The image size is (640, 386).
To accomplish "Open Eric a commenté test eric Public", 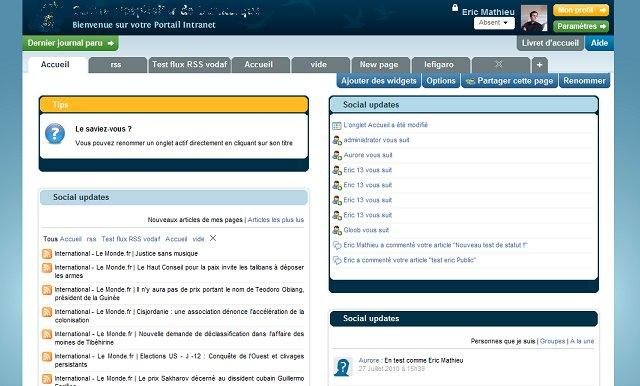I will [x=410, y=260].
